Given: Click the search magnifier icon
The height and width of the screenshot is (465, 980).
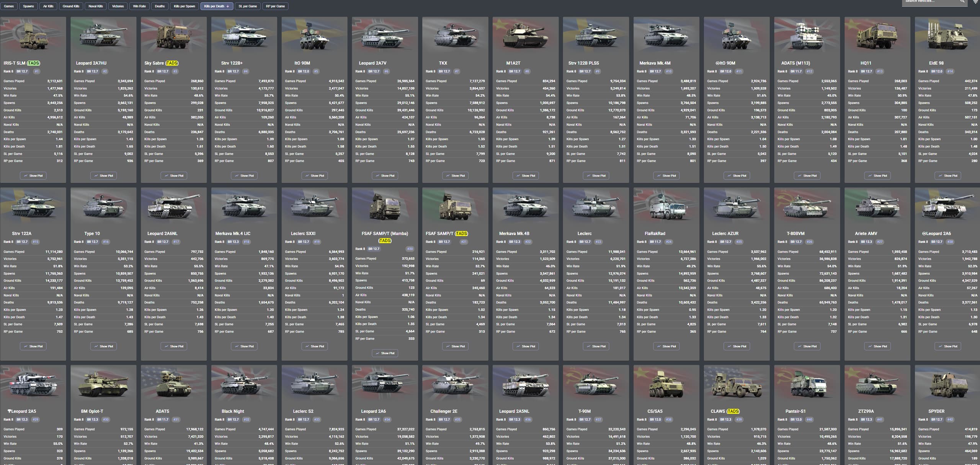Looking at the screenshot, I should 962,2.
